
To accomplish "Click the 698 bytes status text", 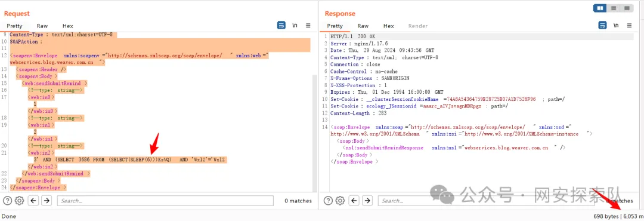I will point(606,216).
